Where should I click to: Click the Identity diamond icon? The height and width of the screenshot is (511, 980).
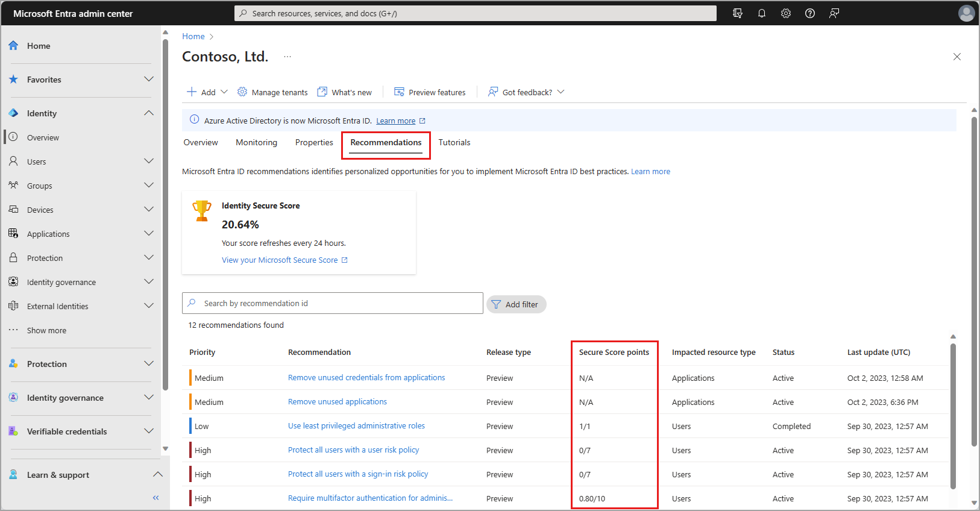click(13, 113)
